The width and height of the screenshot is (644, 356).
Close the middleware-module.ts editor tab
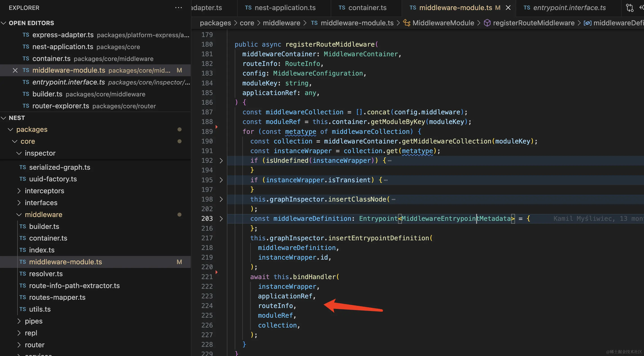[x=508, y=8]
